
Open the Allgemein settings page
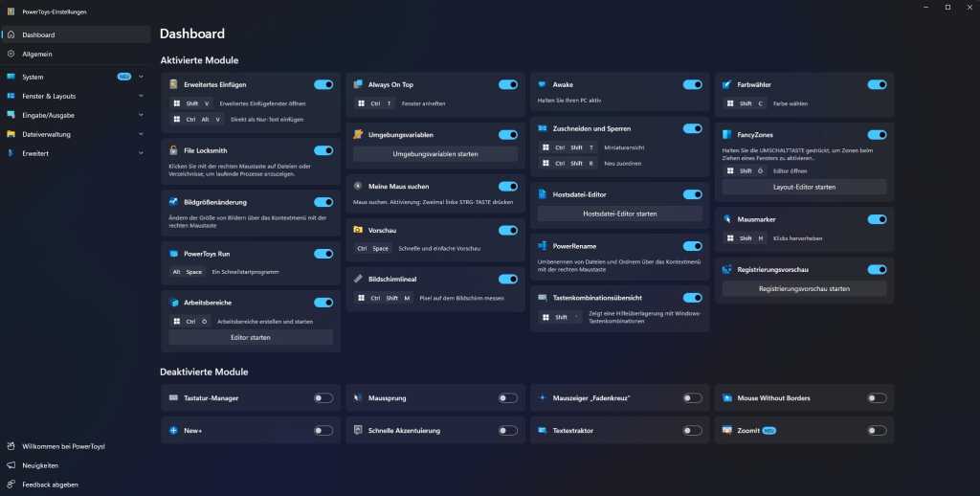[76, 55]
